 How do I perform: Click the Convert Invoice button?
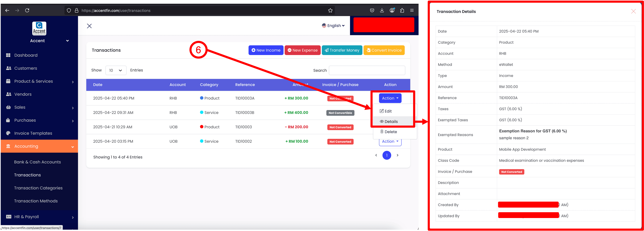point(384,50)
